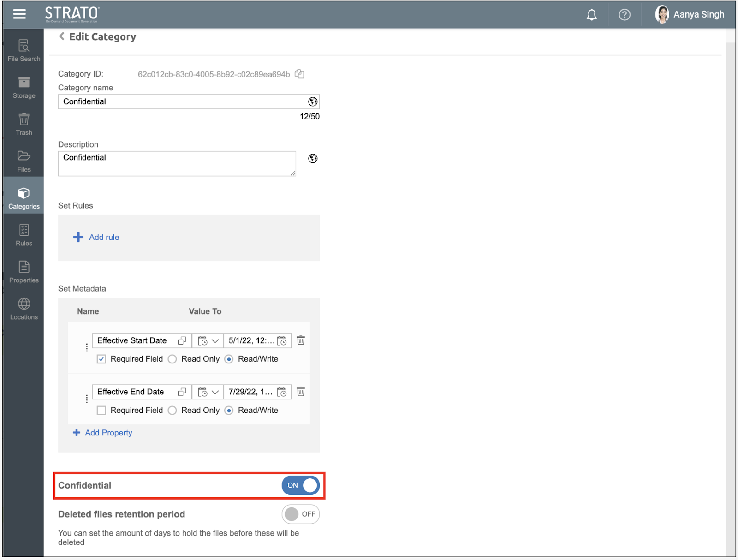Expand the type dropdown for Effective End Date
Screen dimensions: 738x560
[208, 392]
